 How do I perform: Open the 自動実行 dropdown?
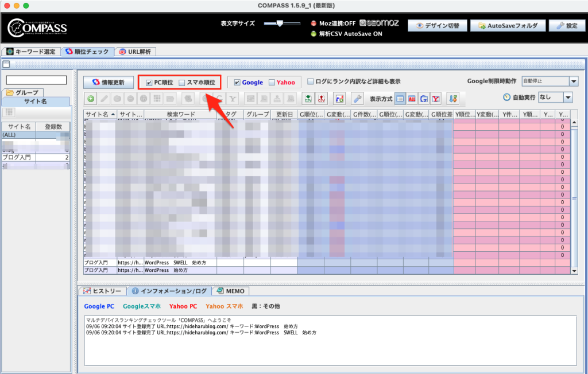point(567,98)
